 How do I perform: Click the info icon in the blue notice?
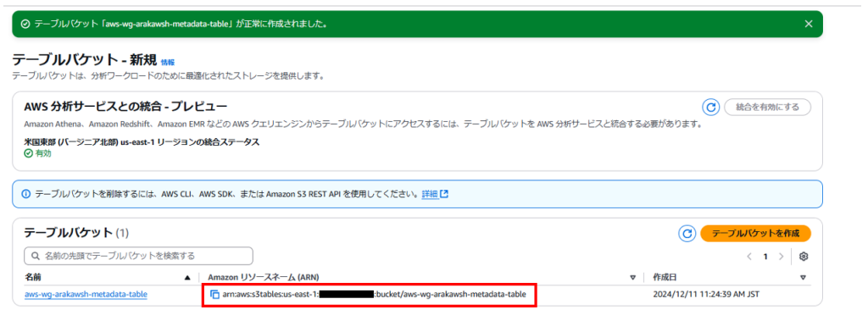coord(25,194)
